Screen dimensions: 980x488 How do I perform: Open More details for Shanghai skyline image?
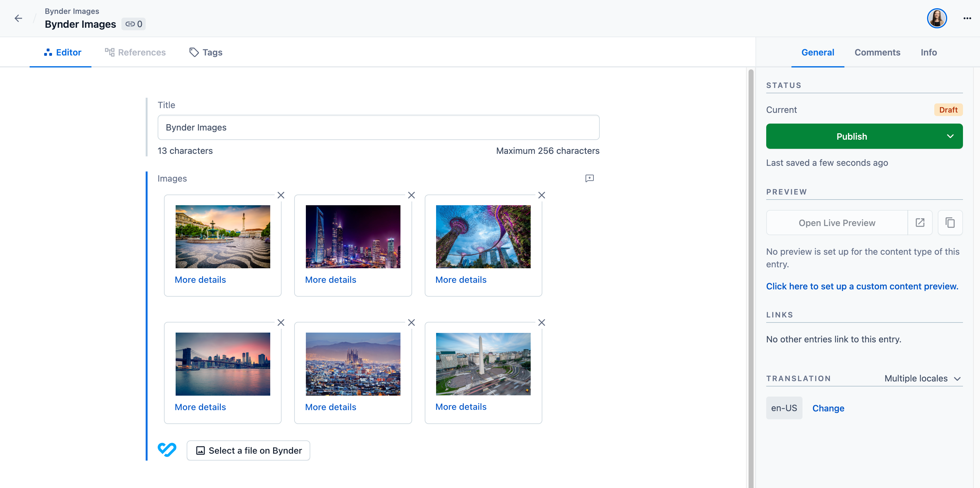click(x=330, y=280)
